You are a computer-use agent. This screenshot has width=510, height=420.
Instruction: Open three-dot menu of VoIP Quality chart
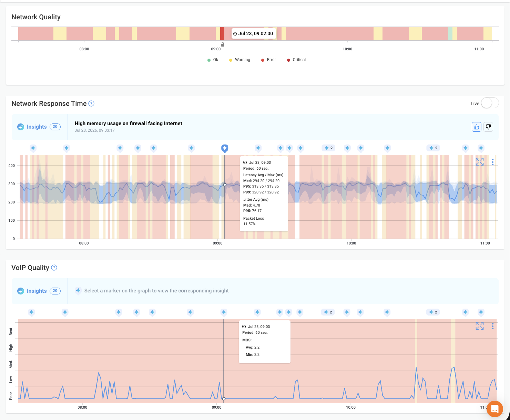493,326
